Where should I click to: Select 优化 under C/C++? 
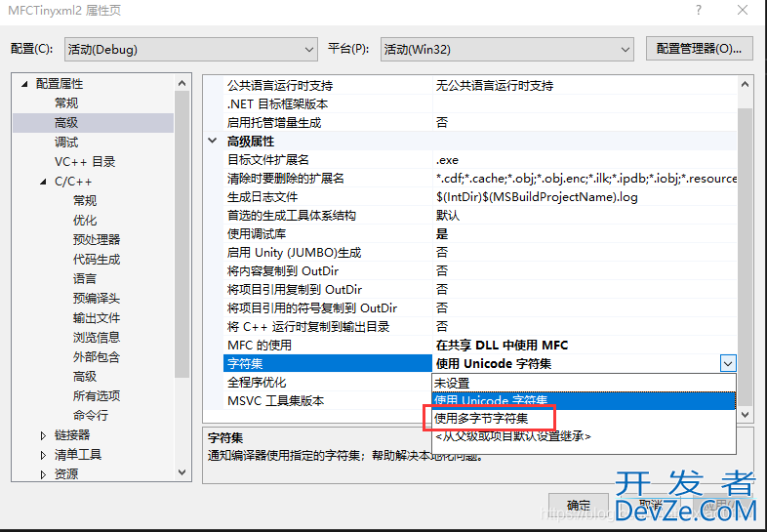[x=85, y=221]
